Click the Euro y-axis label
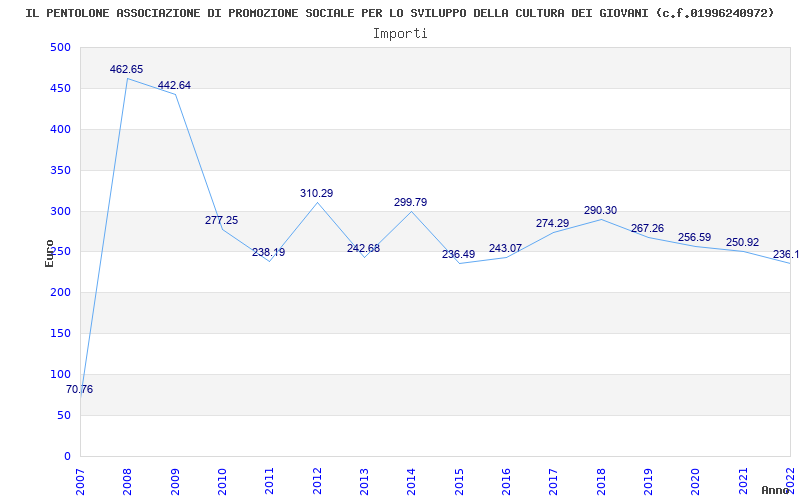 point(49,254)
